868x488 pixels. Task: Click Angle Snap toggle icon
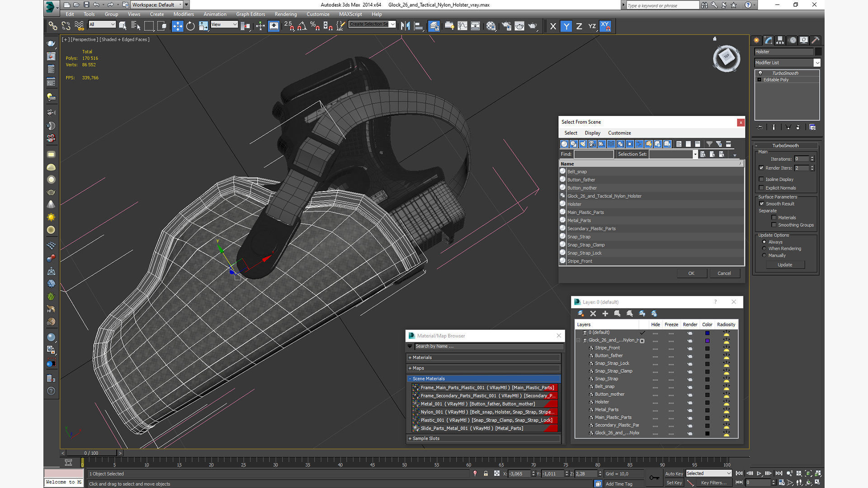pos(302,26)
